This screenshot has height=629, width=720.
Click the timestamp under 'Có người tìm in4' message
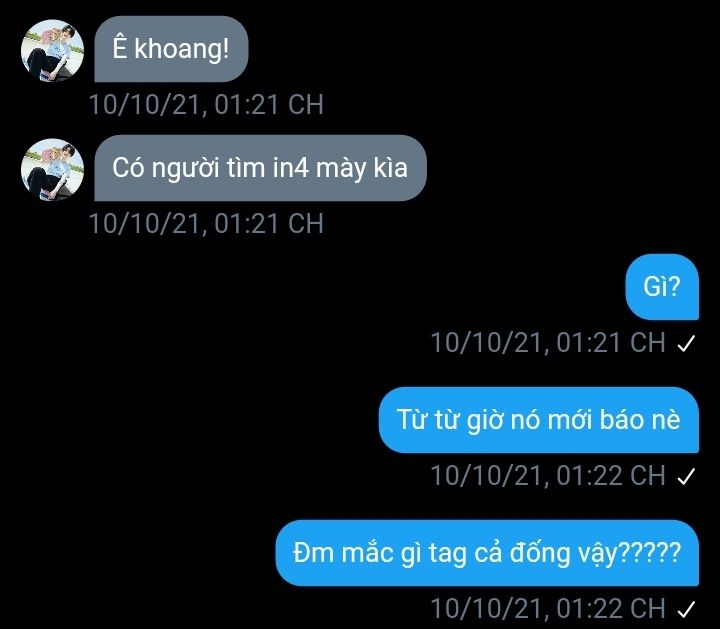tap(206, 224)
